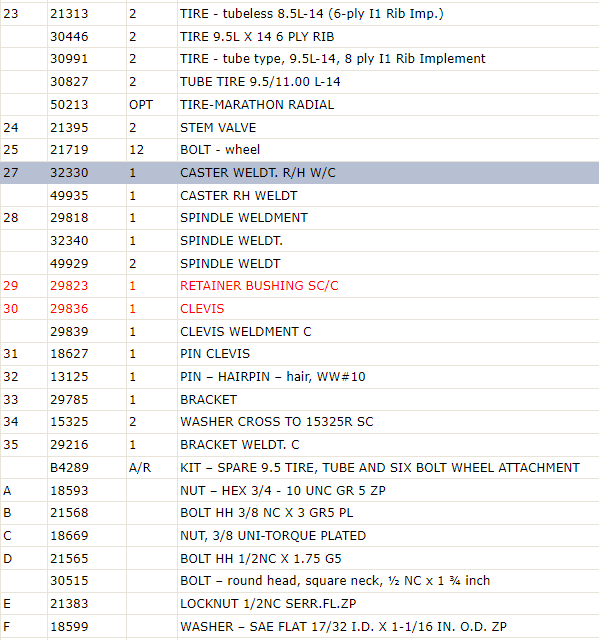Open the red CLEVIS part link
The width and height of the screenshot is (599, 640).
click(202, 309)
